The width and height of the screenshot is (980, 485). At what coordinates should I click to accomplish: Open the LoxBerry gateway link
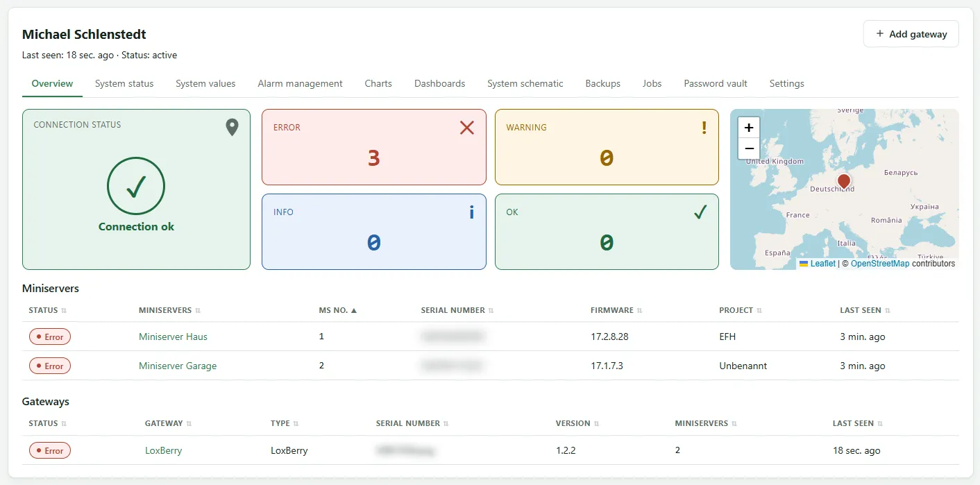coord(163,450)
